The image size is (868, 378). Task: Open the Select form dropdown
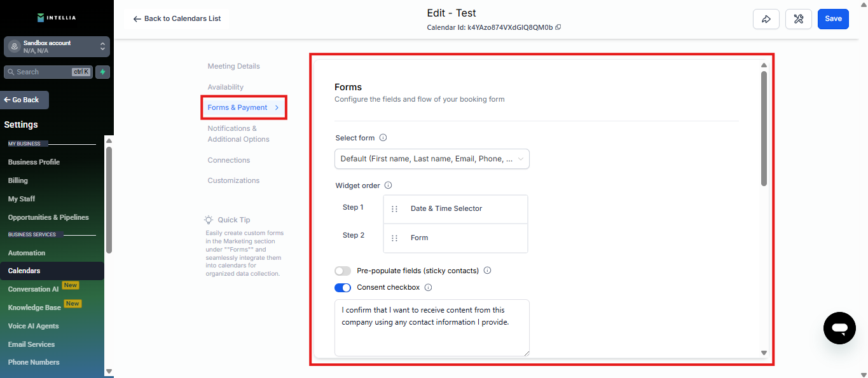tap(432, 159)
